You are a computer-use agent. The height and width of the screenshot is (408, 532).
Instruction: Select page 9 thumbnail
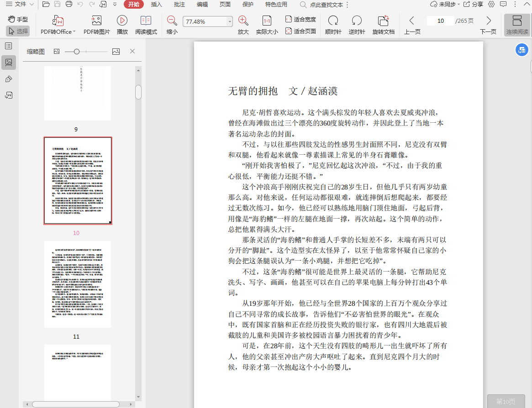(77, 93)
